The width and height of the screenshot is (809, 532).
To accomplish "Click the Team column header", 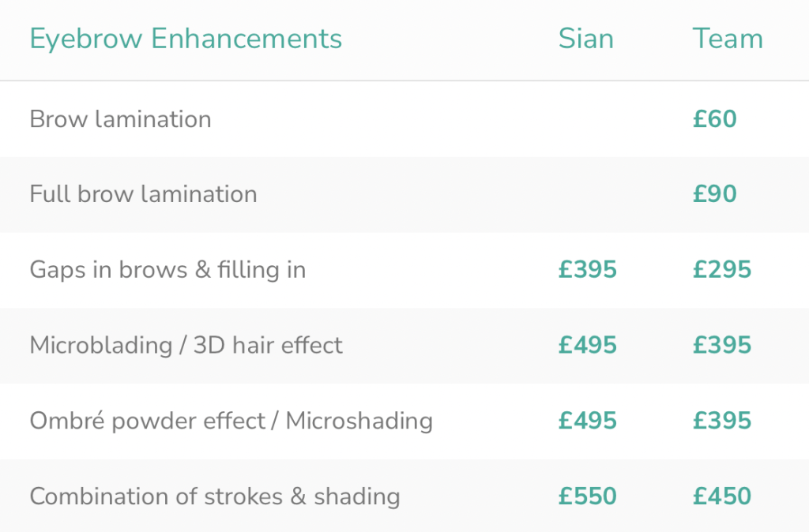I will coord(728,39).
